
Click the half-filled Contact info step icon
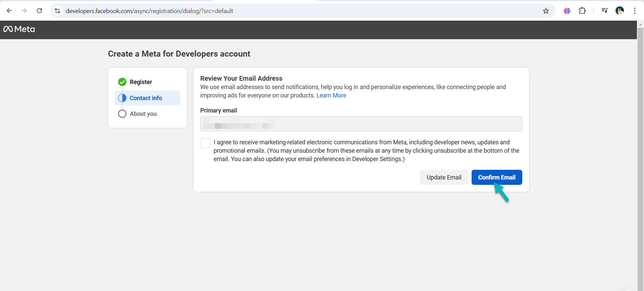(122, 98)
